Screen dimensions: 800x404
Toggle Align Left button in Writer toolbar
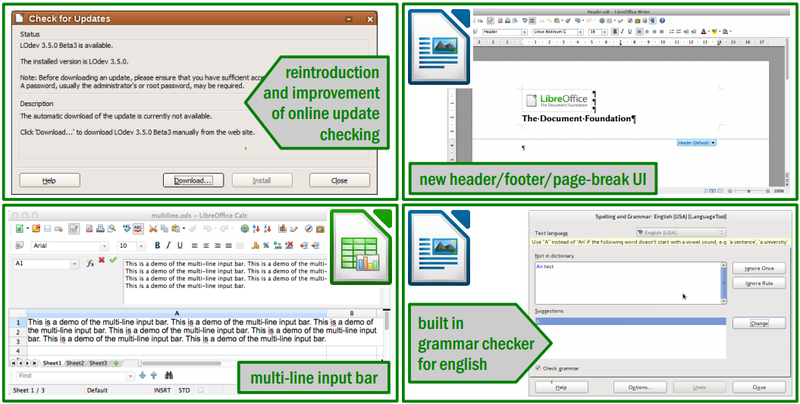[x=640, y=32]
